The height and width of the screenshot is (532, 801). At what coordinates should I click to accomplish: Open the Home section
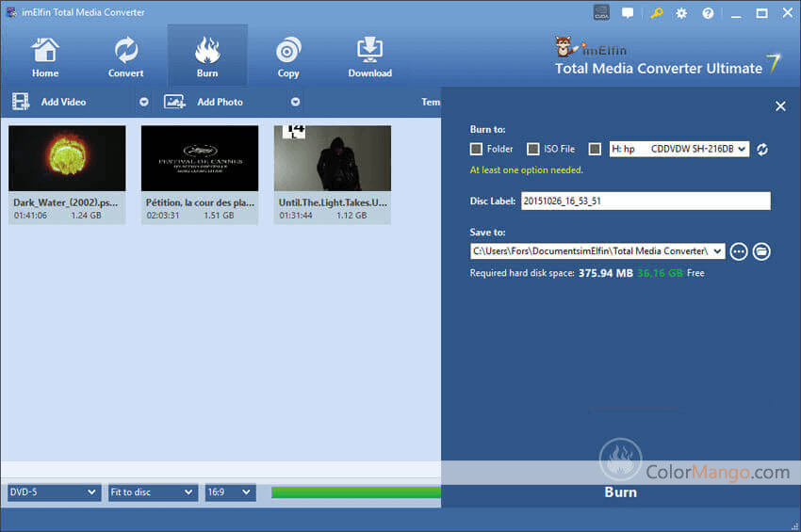pos(44,57)
